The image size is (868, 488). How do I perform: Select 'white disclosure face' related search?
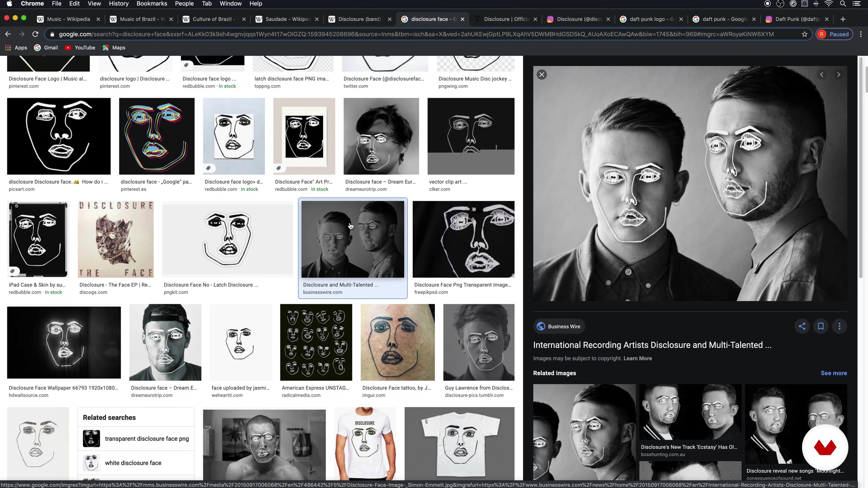136,463
